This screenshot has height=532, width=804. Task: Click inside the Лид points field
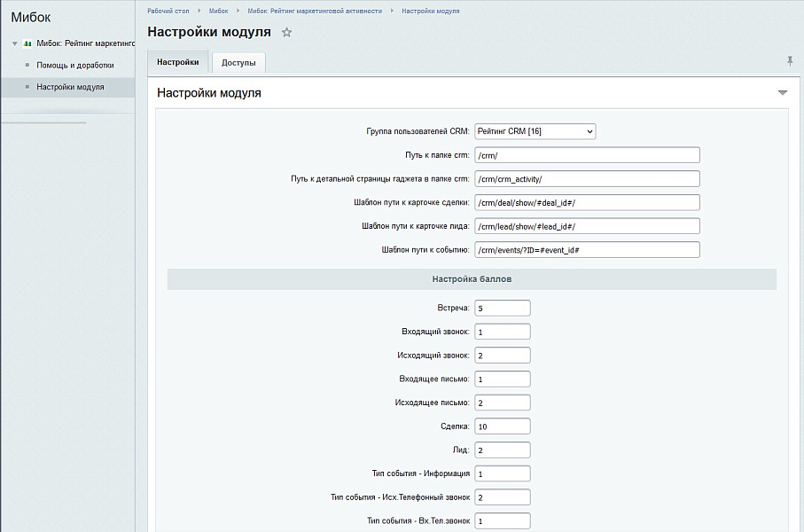502,450
